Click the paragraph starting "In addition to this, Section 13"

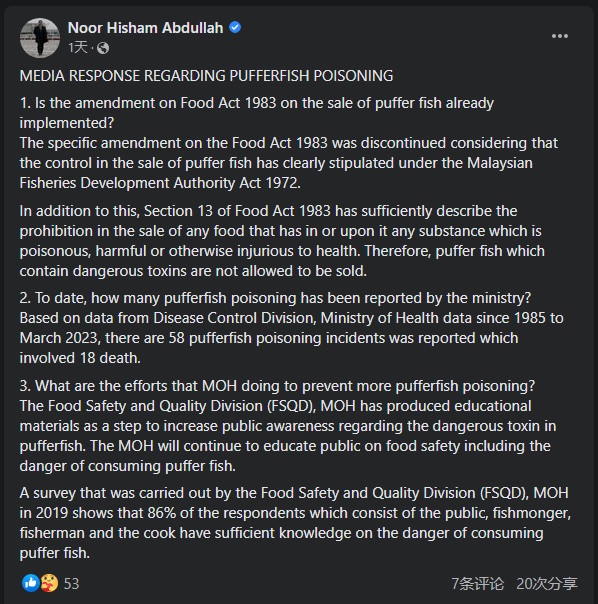[x=282, y=241]
